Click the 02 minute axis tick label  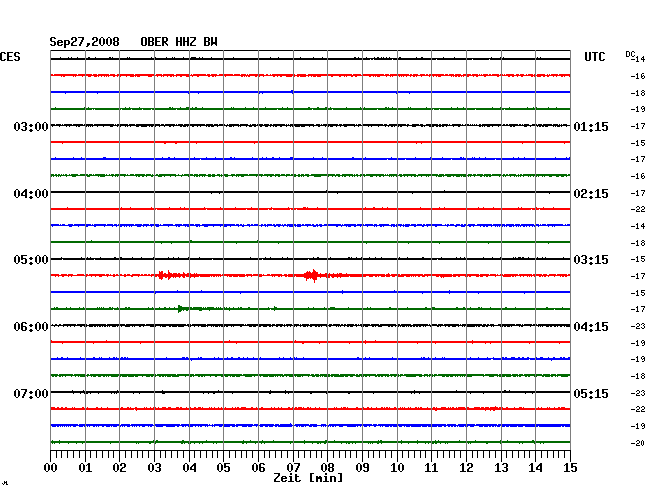119,467
